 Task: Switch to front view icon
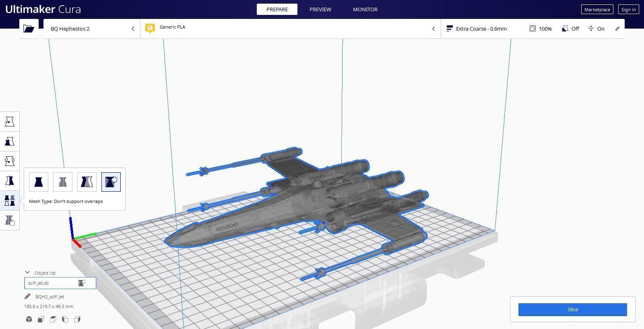pyautogui.click(x=41, y=319)
